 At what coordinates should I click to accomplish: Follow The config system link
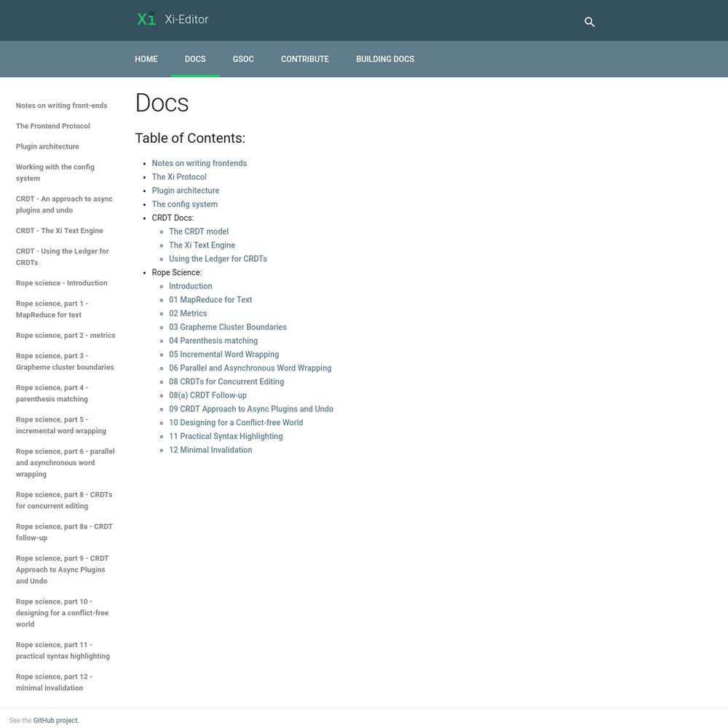click(x=185, y=205)
